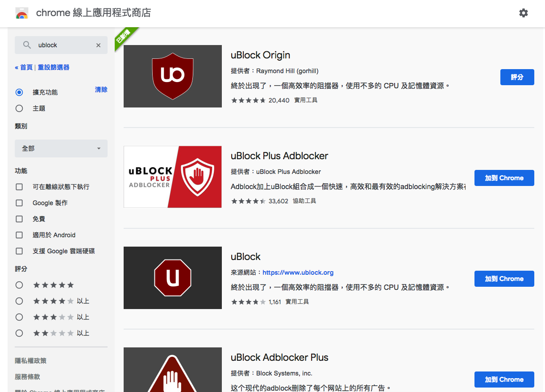The width and height of the screenshot is (545, 392).
Task: Open uBlock Adblocker Plus triangle icon
Action: click(172, 370)
